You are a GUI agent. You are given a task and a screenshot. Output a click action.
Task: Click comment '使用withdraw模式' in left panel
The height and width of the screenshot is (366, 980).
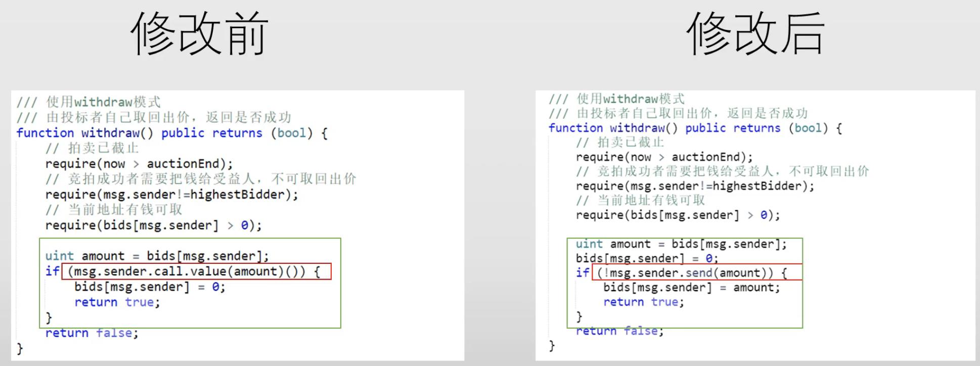(104, 102)
